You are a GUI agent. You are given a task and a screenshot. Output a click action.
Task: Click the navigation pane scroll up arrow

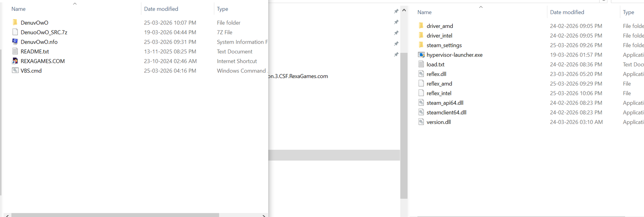coord(404,10)
